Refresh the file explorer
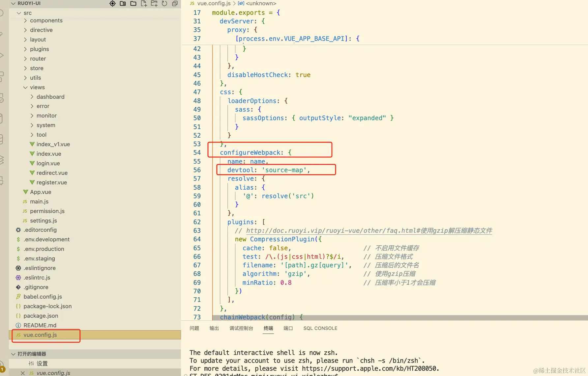588x376 pixels. coord(164,4)
